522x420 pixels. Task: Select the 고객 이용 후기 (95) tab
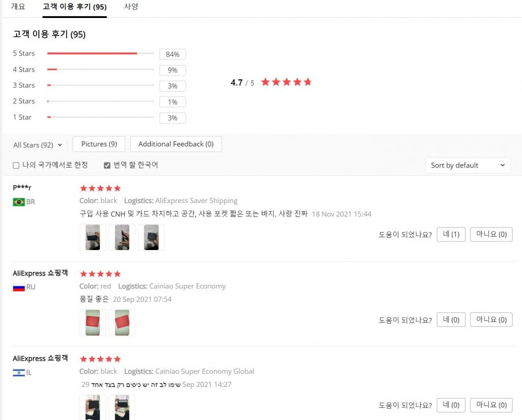[x=75, y=7]
